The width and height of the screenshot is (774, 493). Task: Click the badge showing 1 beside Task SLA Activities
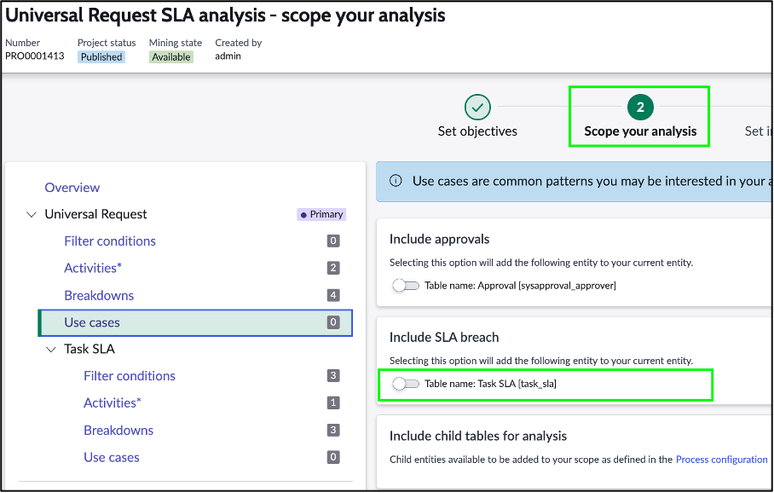pyautogui.click(x=333, y=403)
